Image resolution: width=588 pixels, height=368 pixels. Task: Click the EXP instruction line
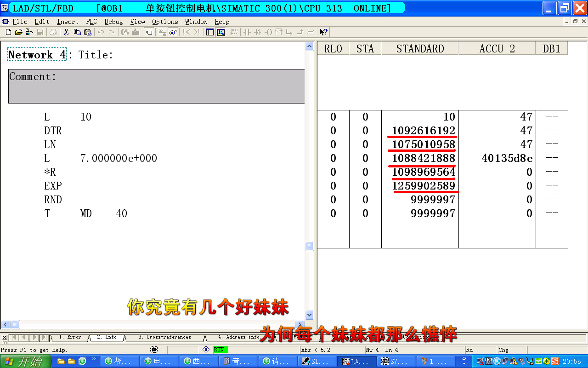53,186
